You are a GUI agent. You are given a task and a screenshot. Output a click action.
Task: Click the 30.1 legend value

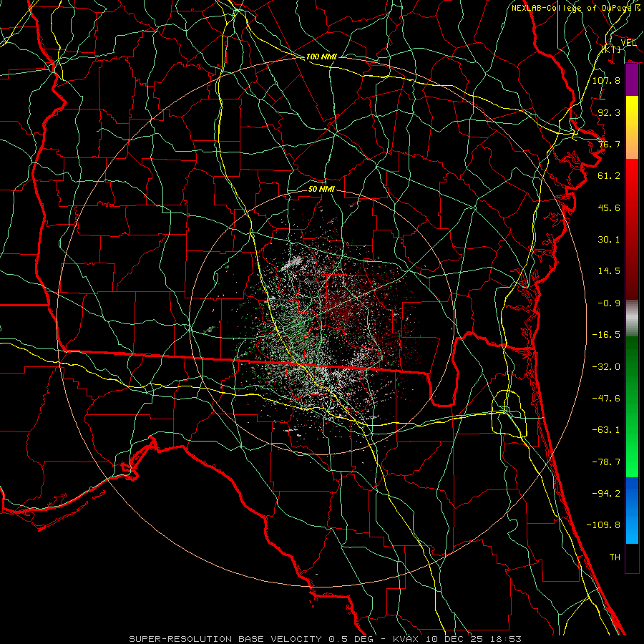[x=609, y=240]
